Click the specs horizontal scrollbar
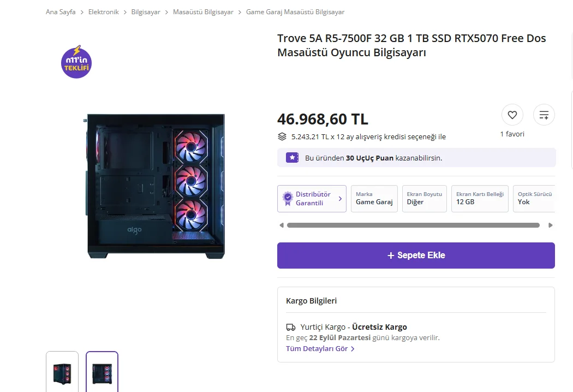573x392 pixels. point(413,225)
